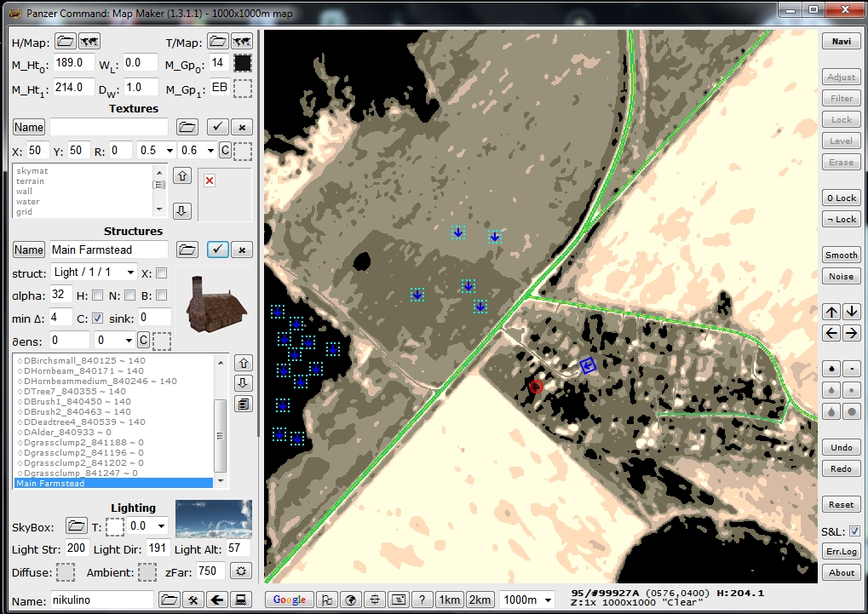The image size is (868, 614).
Task: Click the Err.Log button
Action: coord(841,552)
